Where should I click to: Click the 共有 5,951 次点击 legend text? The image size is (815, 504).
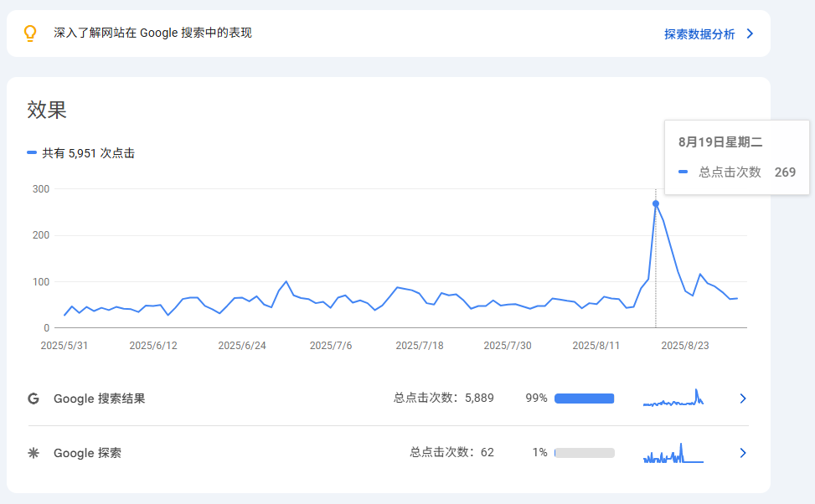coord(88,153)
